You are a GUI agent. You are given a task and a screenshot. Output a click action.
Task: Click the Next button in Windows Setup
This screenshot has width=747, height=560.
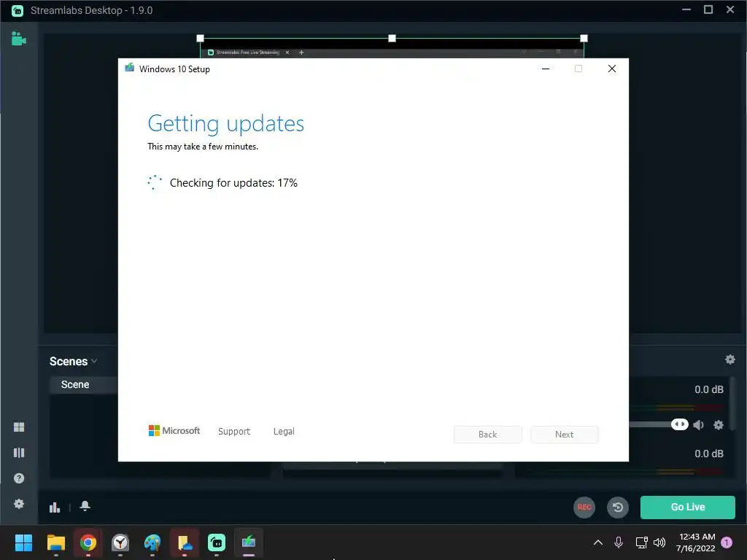[564, 435]
